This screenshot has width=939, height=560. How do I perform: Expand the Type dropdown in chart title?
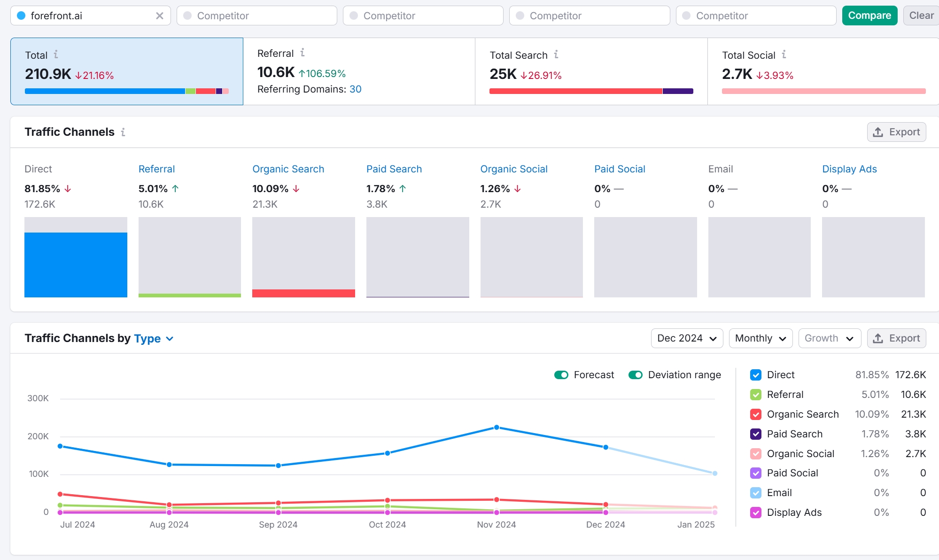click(154, 339)
